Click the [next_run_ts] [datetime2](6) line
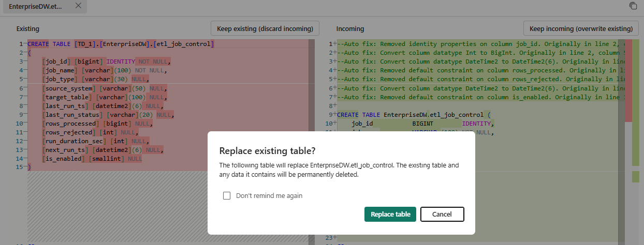Screen dimensions: 644x245 click(103, 150)
